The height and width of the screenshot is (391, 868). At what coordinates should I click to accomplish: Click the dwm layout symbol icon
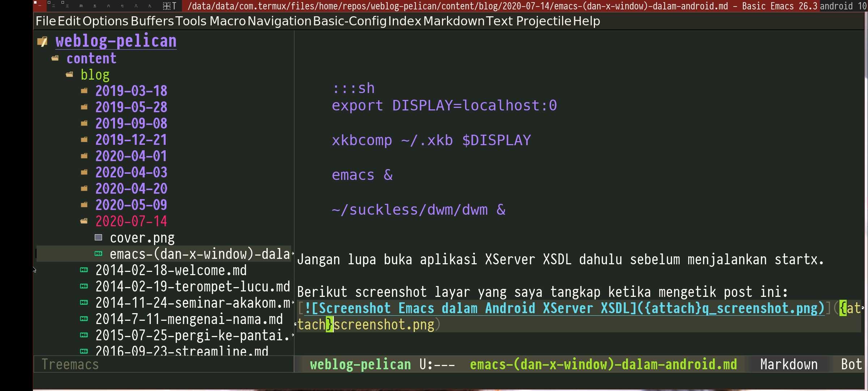[169, 6]
